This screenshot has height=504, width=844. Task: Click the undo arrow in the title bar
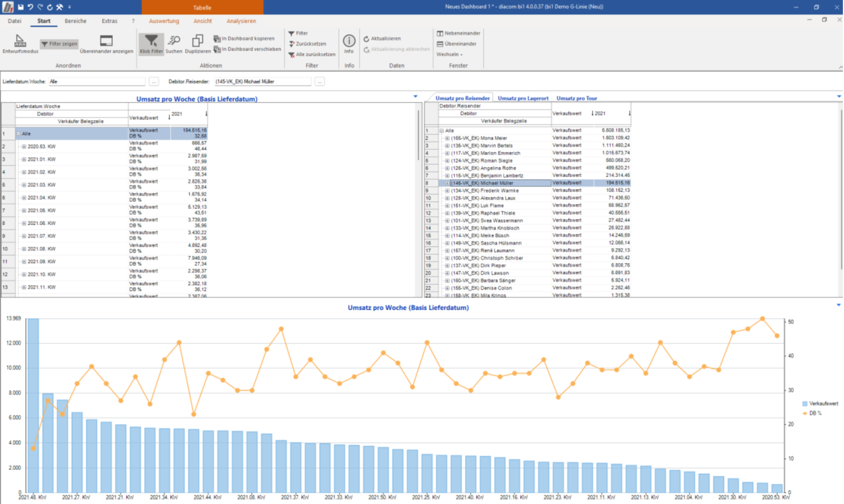[30, 7]
